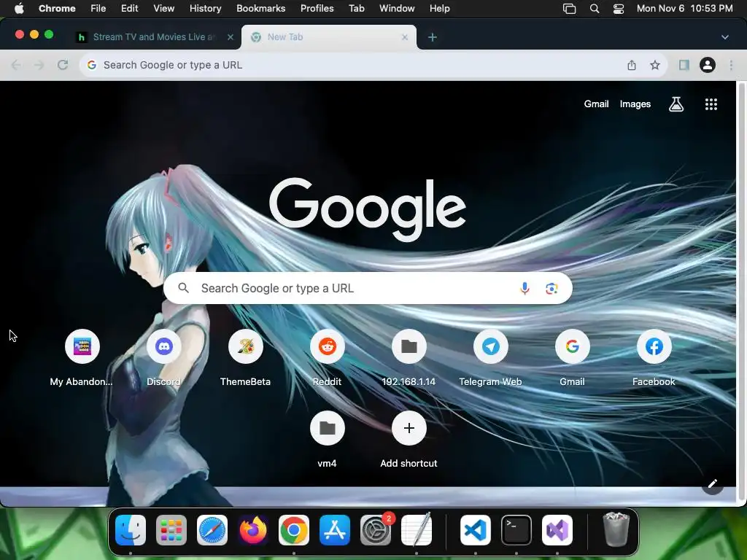Screen dimensions: 747x560
Task: Start voice search with microphone icon
Action: (525, 288)
